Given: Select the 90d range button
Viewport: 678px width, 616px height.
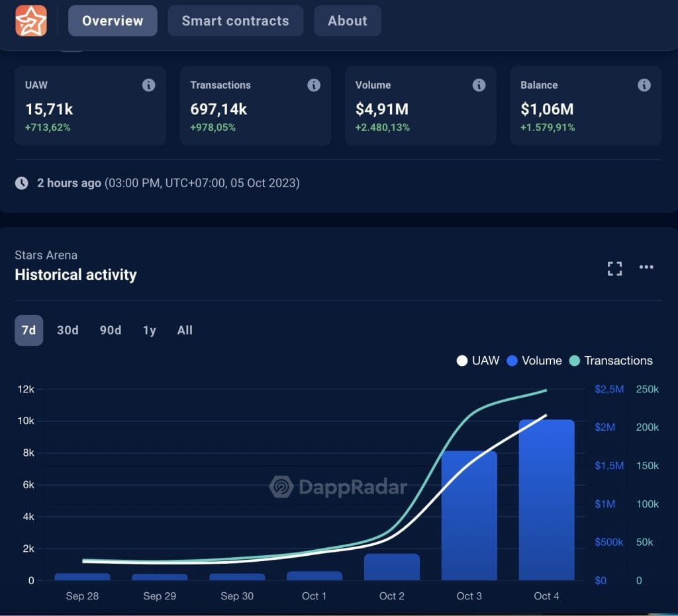Looking at the screenshot, I should coord(110,330).
